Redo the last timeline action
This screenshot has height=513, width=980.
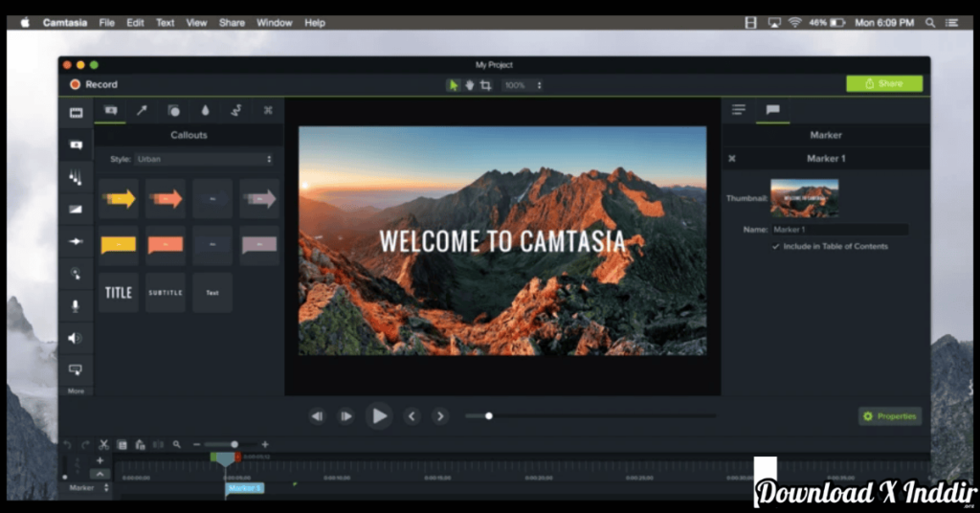(85, 445)
